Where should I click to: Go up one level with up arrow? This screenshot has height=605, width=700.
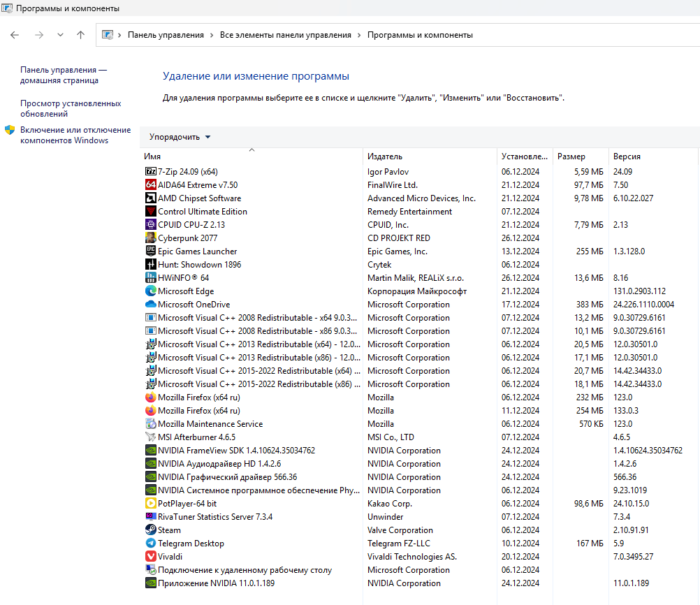tap(80, 35)
